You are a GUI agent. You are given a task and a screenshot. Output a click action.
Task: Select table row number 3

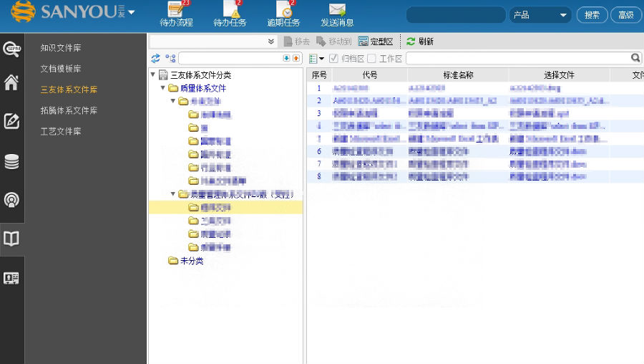[x=475, y=113]
